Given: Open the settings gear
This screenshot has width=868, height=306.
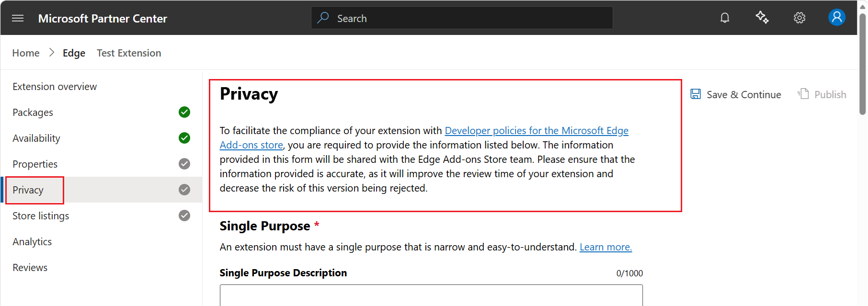Looking at the screenshot, I should 799,18.
